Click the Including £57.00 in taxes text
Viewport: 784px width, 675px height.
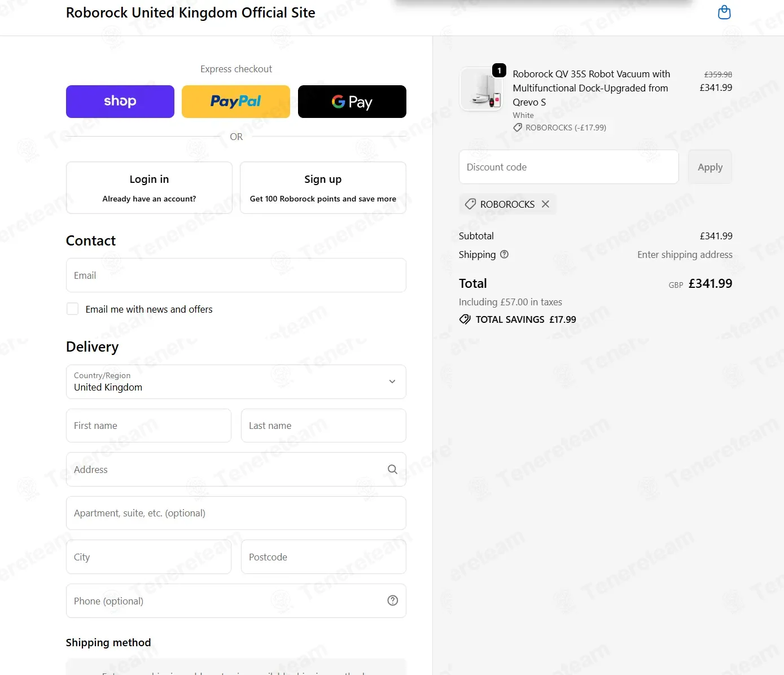[510, 302]
